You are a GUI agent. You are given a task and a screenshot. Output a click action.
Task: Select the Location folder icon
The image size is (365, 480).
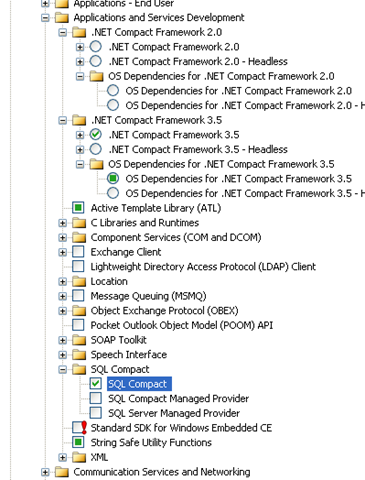tap(79, 281)
